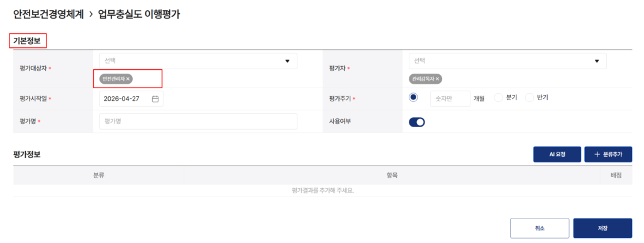Click the 숫자만 months input field

(450, 99)
